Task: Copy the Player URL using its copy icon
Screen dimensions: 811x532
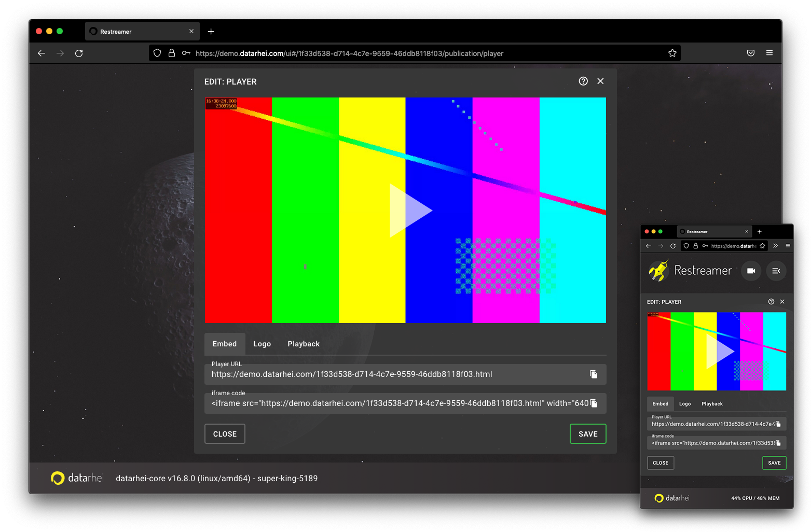Action: [x=595, y=374]
